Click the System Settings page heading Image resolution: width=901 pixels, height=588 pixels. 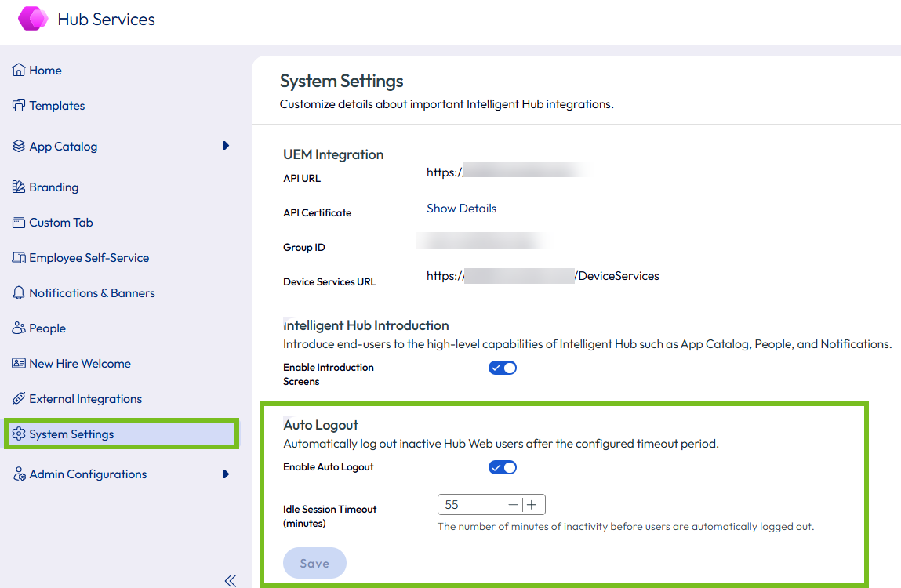point(341,81)
